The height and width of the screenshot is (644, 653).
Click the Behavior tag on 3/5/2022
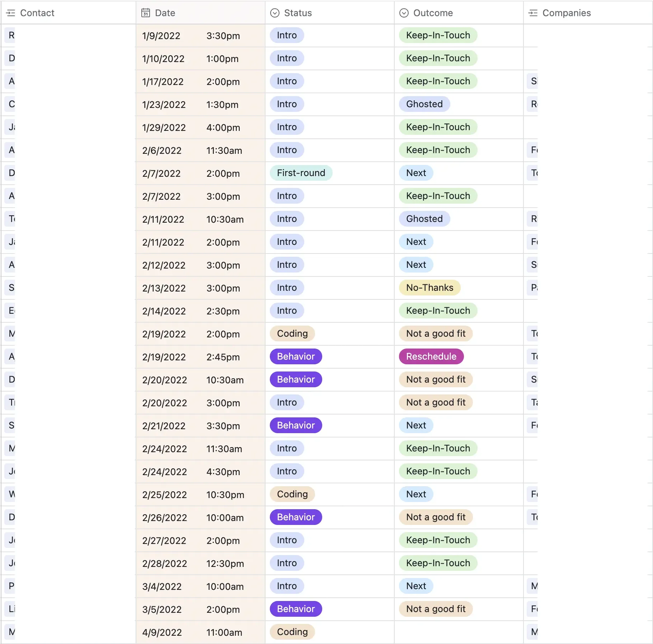[x=295, y=609]
